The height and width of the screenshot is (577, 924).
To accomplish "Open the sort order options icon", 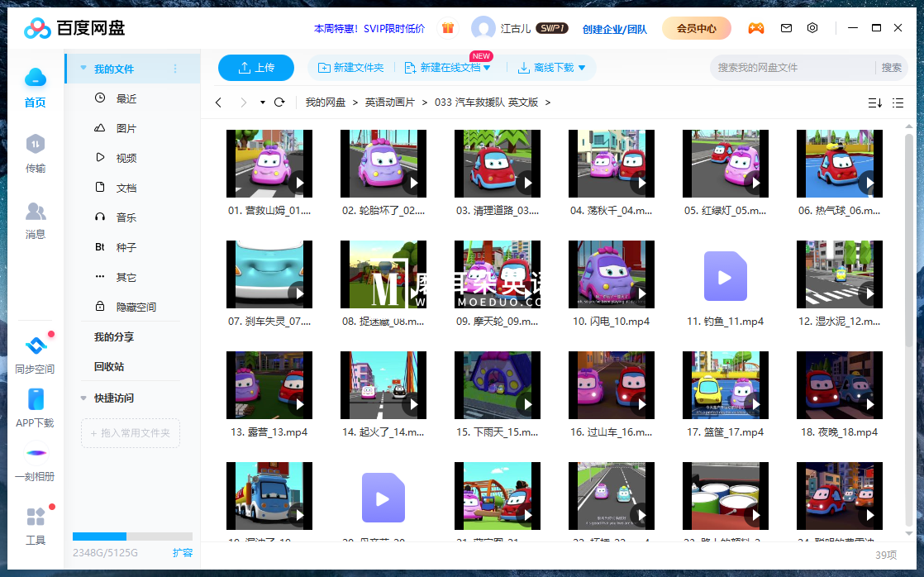I will pyautogui.click(x=874, y=103).
